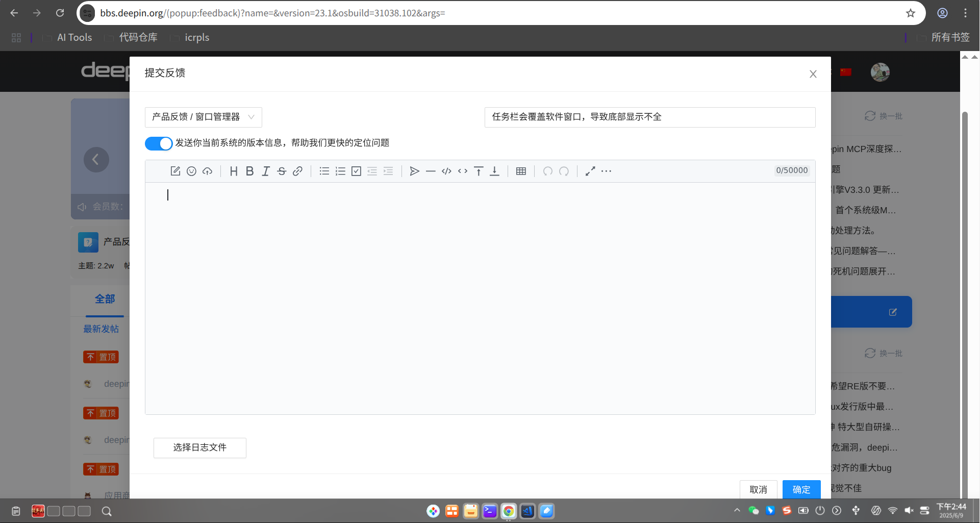
Task: Open the 产品反馈 / 窗口管理器 category dropdown
Action: pyautogui.click(x=204, y=117)
